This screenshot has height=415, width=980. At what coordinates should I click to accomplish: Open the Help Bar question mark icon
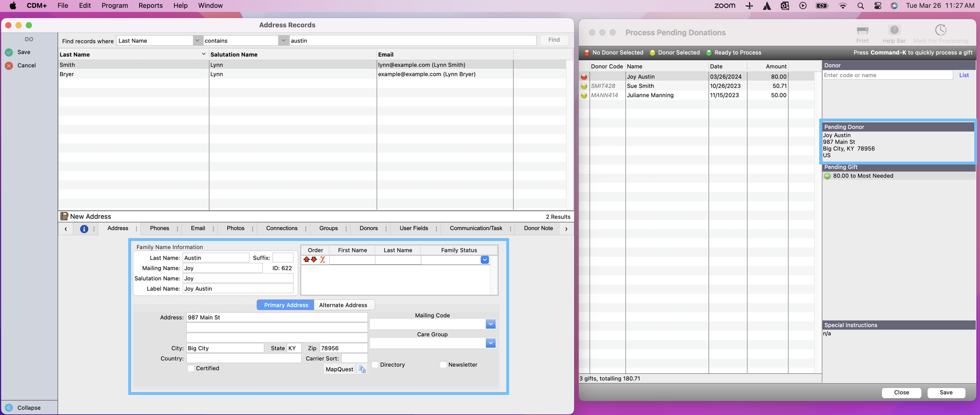(x=894, y=30)
